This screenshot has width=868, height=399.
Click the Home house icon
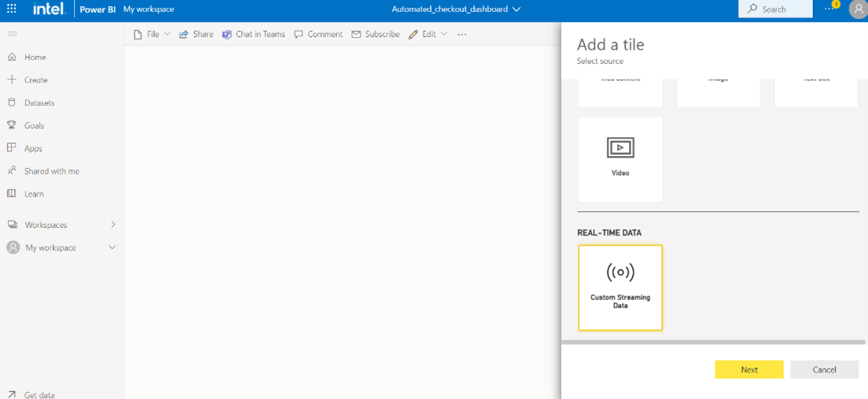(12, 57)
